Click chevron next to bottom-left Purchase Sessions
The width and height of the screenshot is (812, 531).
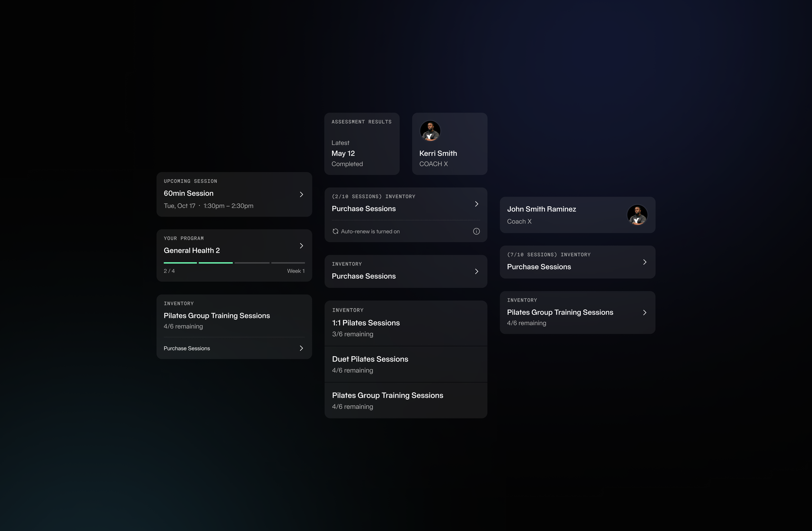tap(301, 348)
